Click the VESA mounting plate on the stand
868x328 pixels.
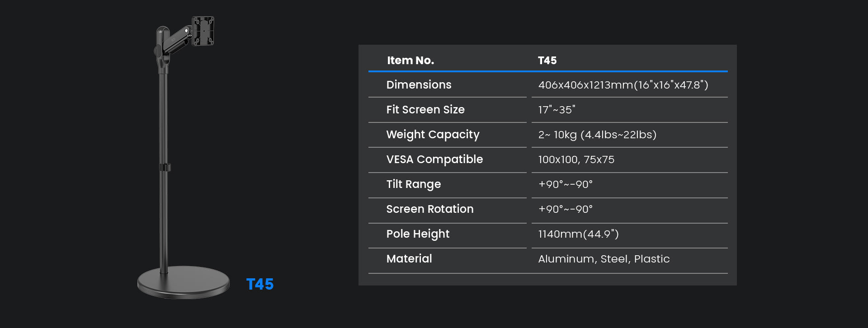click(203, 31)
